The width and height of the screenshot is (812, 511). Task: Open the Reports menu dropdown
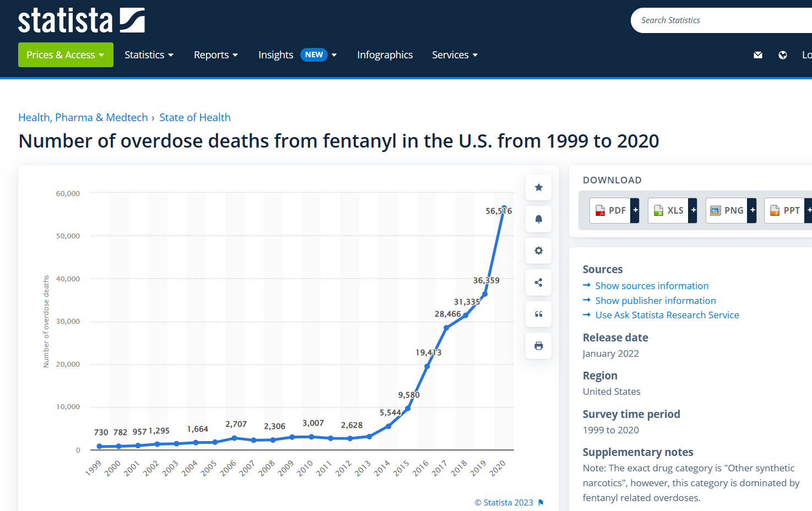pyautogui.click(x=216, y=55)
